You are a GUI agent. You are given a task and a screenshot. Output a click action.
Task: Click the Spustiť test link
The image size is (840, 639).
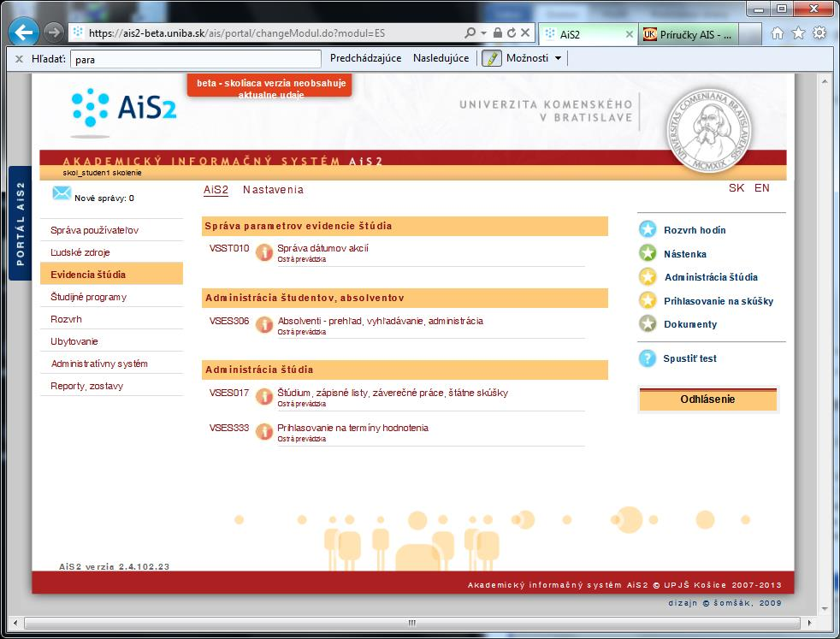pos(690,358)
